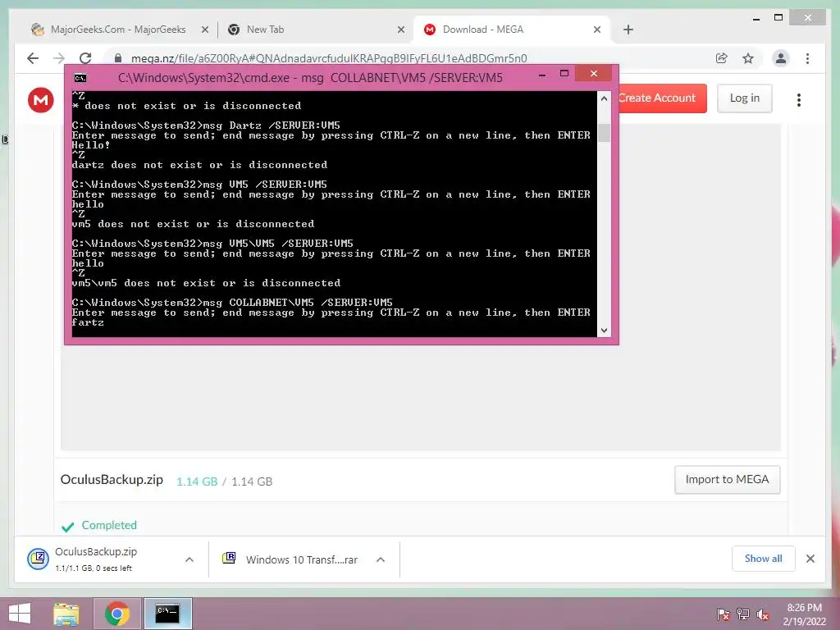Image resolution: width=840 pixels, height=630 pixels.
Task: Click Action Center flag tray icon
Action: tap(724, 614)
